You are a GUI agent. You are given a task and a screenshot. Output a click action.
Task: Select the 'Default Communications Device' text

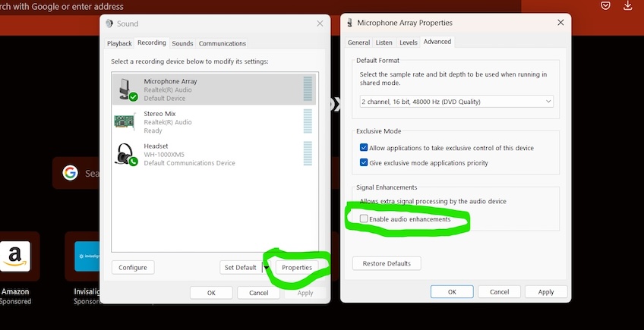coord(189,163)
